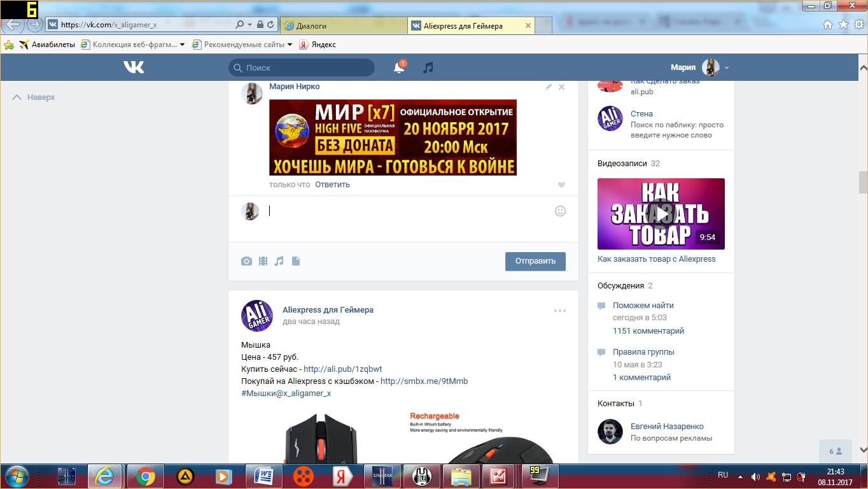Select the Aliexpress для Геймера tab
This screenshot has height=489, width=868.
pos(472,25)
